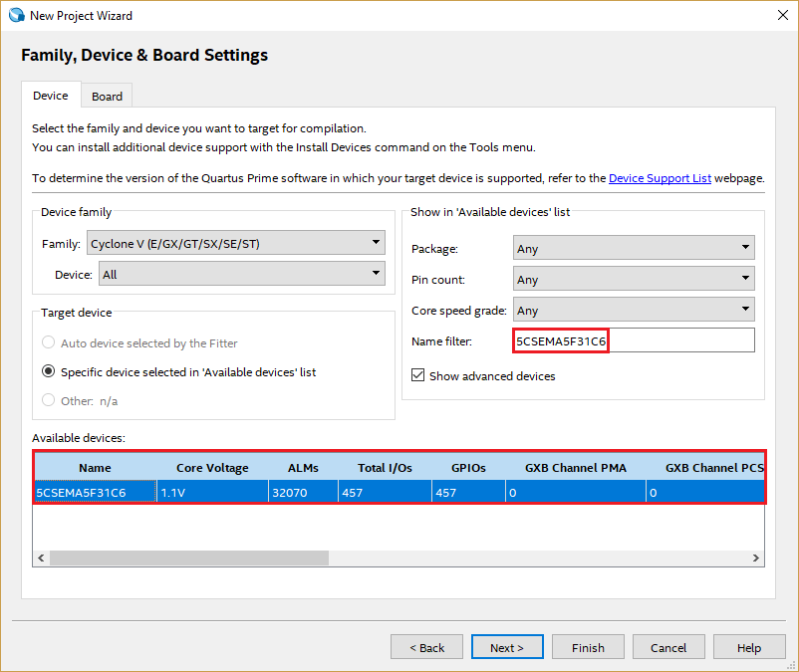Switch to the Board tab
The image size is (799, 672).
pyautogui.click(x=107, y=97)
